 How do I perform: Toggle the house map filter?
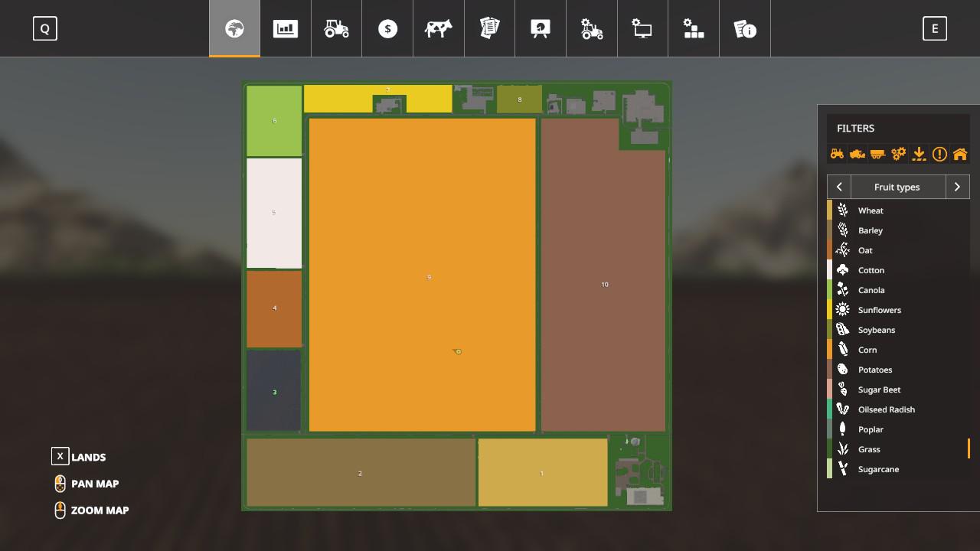959,154
